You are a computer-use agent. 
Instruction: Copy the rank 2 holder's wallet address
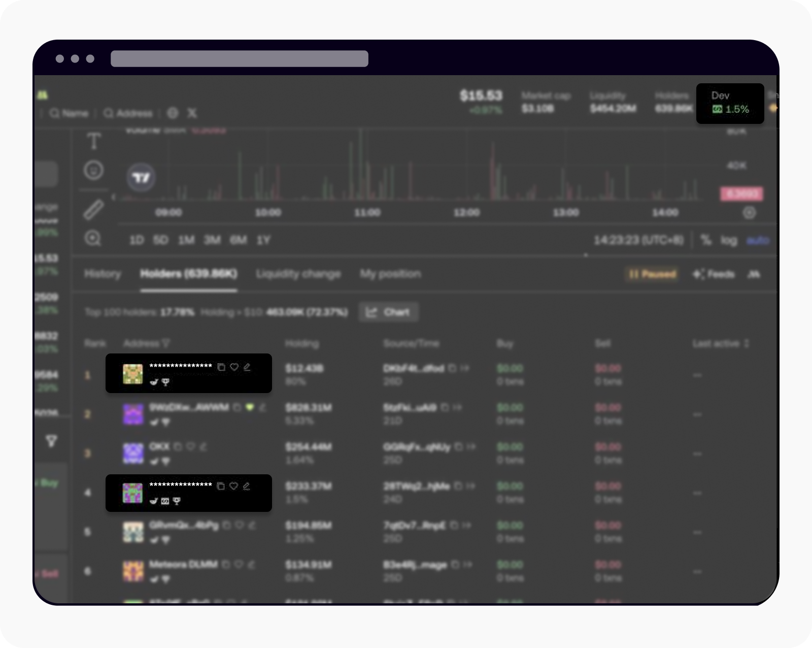236,407
